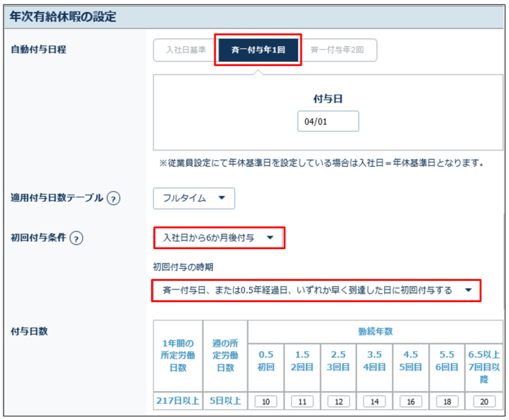Screen dimensions: 509x420
Task: Click the 217日以上 cell
Action: tap(178, 401)
